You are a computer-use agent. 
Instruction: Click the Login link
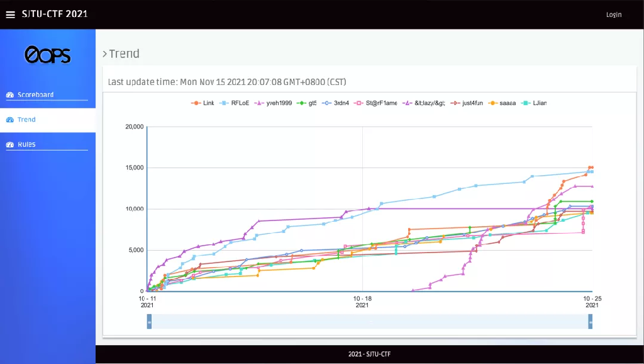tap(613, 14)
